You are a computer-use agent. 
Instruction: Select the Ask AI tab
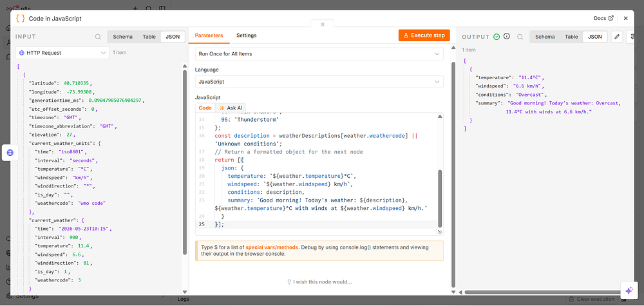coord(232,108)
